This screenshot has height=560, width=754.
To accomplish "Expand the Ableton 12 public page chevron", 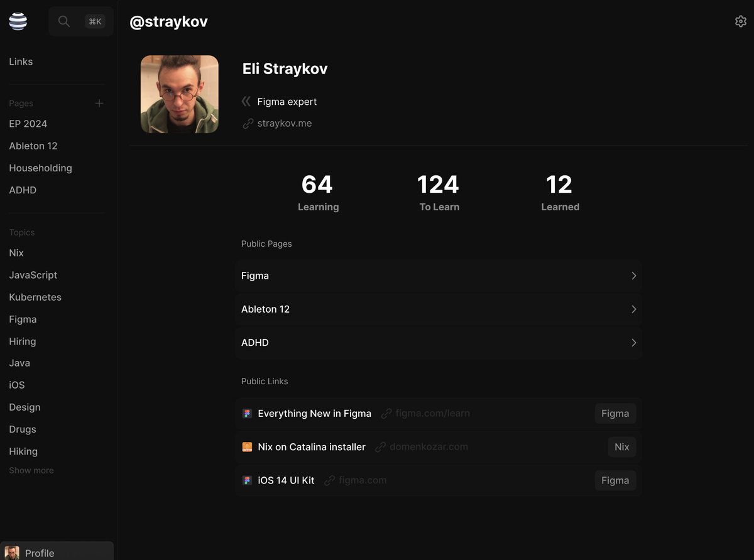I will tap(633, 309).
